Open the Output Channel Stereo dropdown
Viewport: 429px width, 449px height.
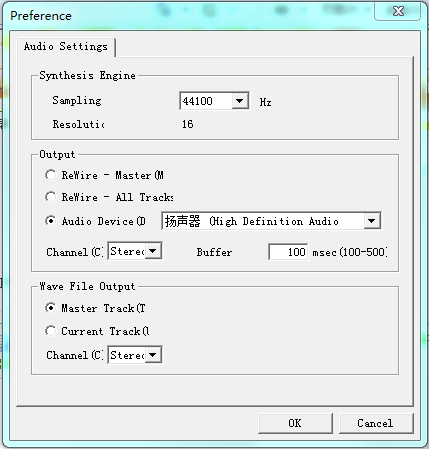coord(153,251)
